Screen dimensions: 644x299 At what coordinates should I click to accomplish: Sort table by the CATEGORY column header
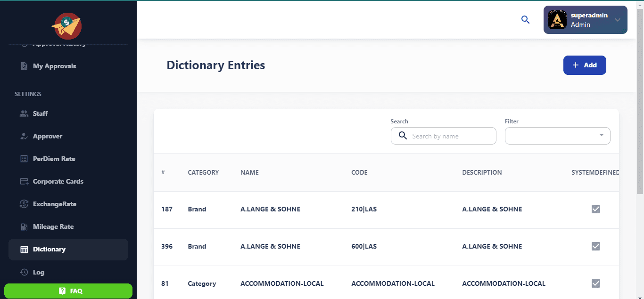tap(203, 172)
